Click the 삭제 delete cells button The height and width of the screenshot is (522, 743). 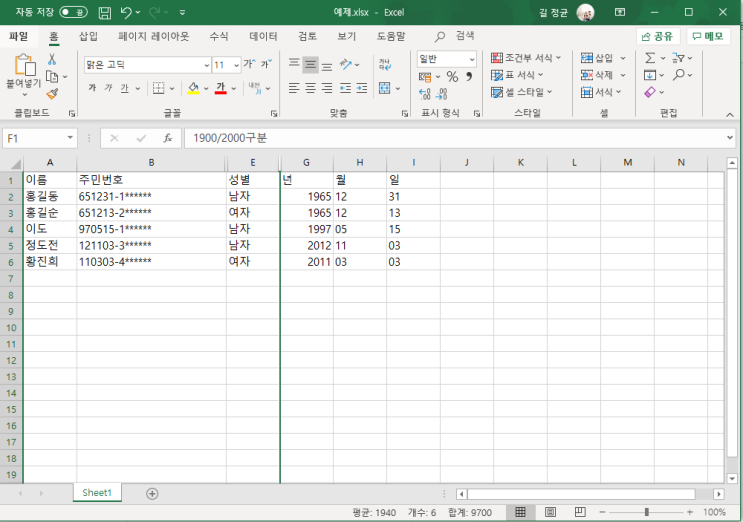597,75
